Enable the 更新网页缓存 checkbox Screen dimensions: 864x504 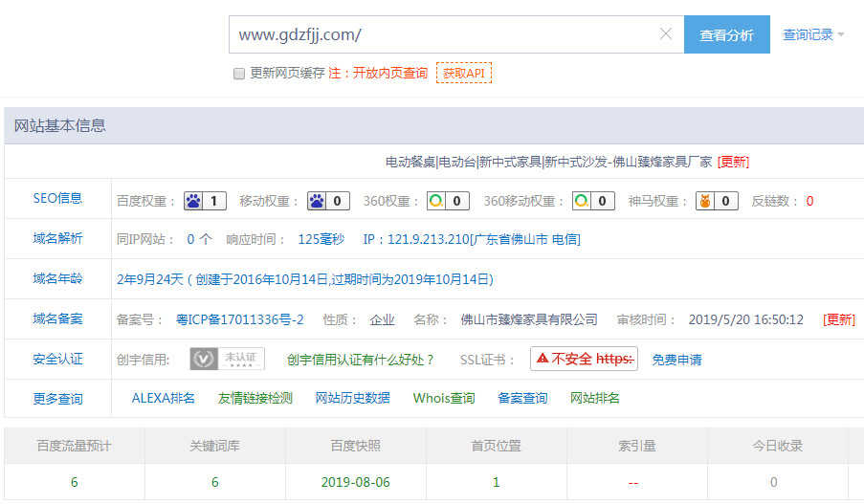pos(238,74)
